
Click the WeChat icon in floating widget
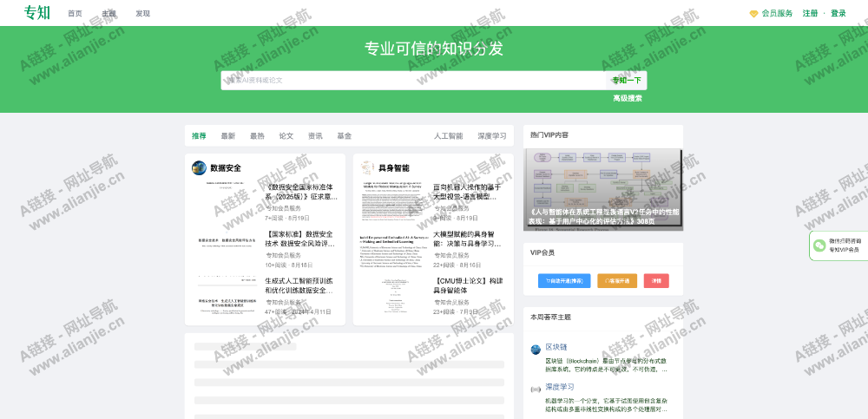click(x=819, y=246)
